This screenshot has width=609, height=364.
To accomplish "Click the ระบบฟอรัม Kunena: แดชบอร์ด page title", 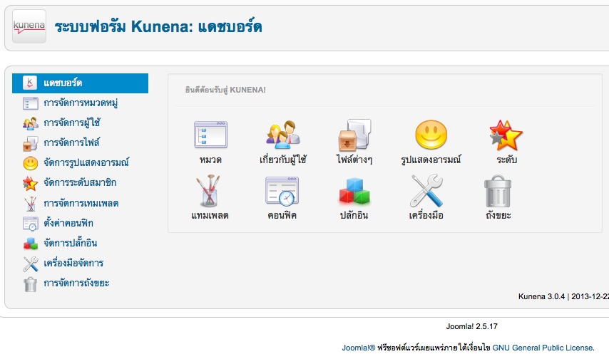I will click(x=158, y=27).
